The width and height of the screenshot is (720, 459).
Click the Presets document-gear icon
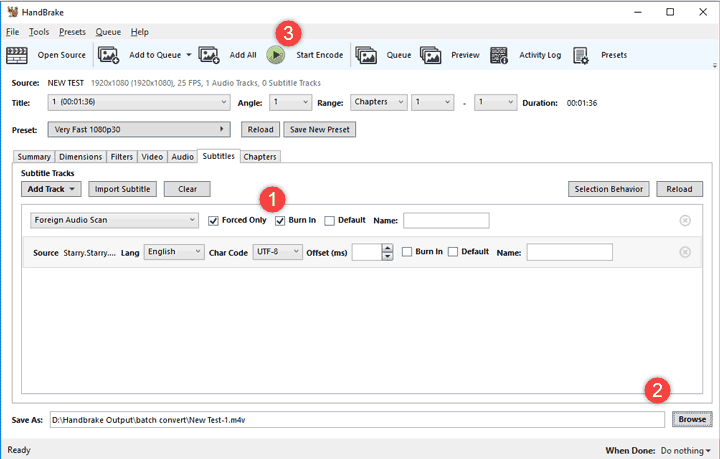pyautogui.click(x=581, y=56)
